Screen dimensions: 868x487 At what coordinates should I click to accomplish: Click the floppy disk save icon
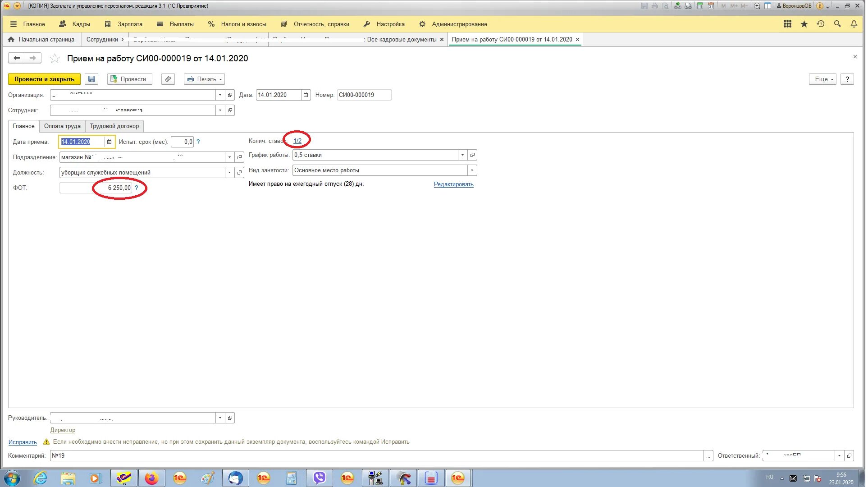point(91,79)
